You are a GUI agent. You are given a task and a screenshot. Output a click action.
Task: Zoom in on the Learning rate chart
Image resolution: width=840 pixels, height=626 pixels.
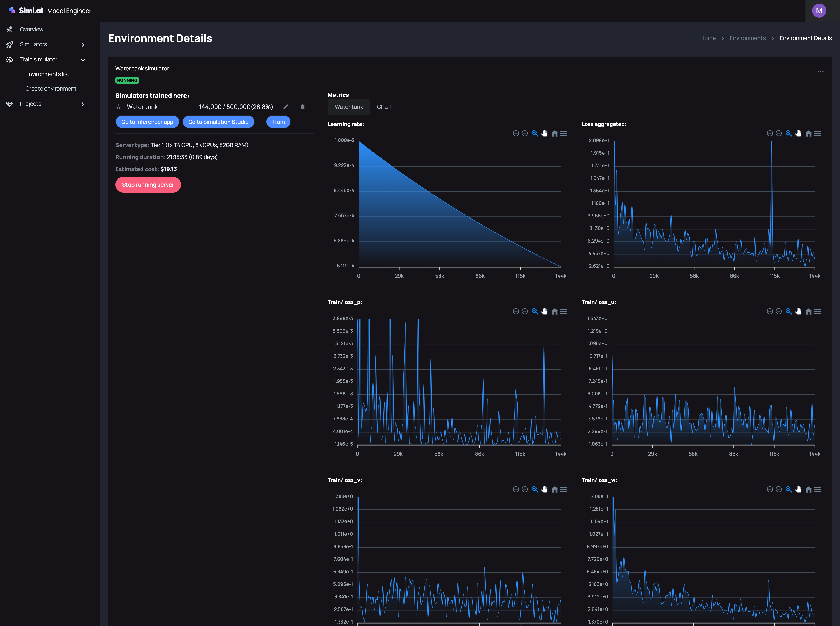516,133
